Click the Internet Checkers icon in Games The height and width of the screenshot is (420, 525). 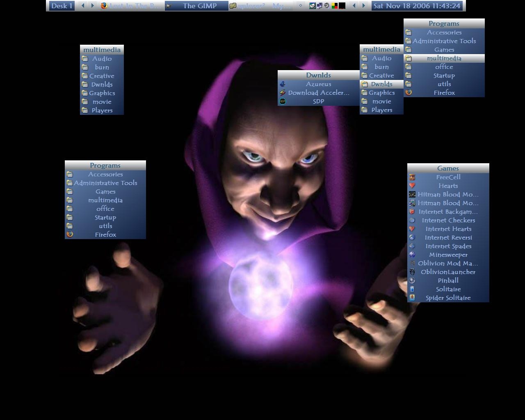pos(412,220)
